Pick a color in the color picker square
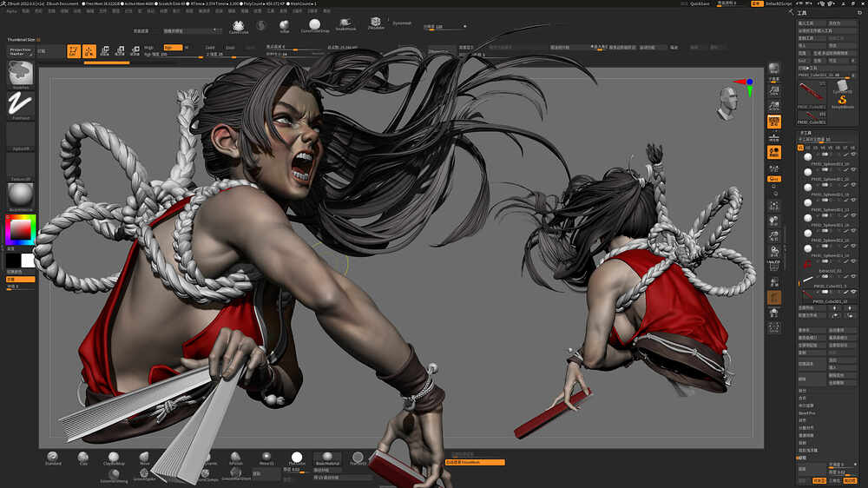This screenshot has width=868, height=488. [21, 230]
